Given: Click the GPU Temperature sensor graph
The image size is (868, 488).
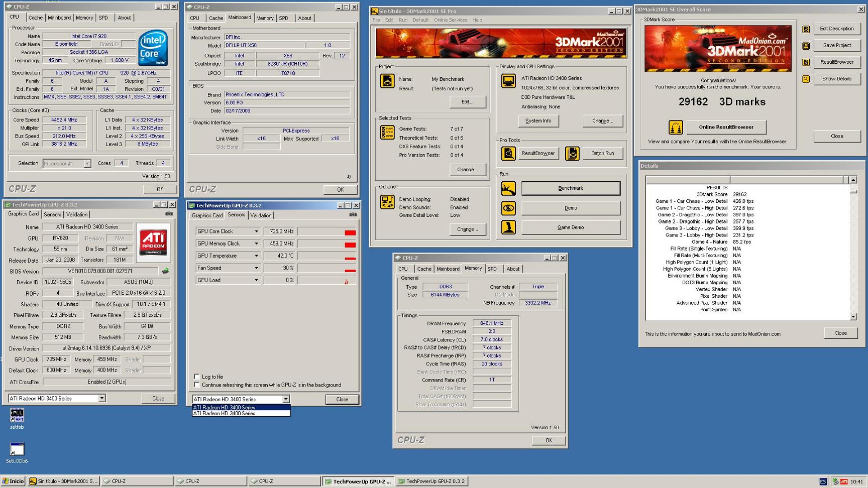Looking at the screenshot, I should click(327, 256).
